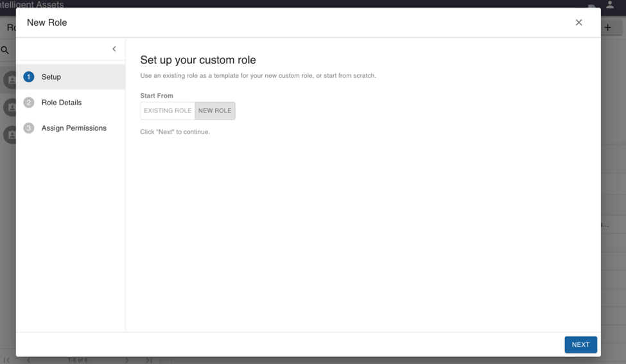Select New Role start option
Viewport: 626px width, 364px height.
[215, 111]
